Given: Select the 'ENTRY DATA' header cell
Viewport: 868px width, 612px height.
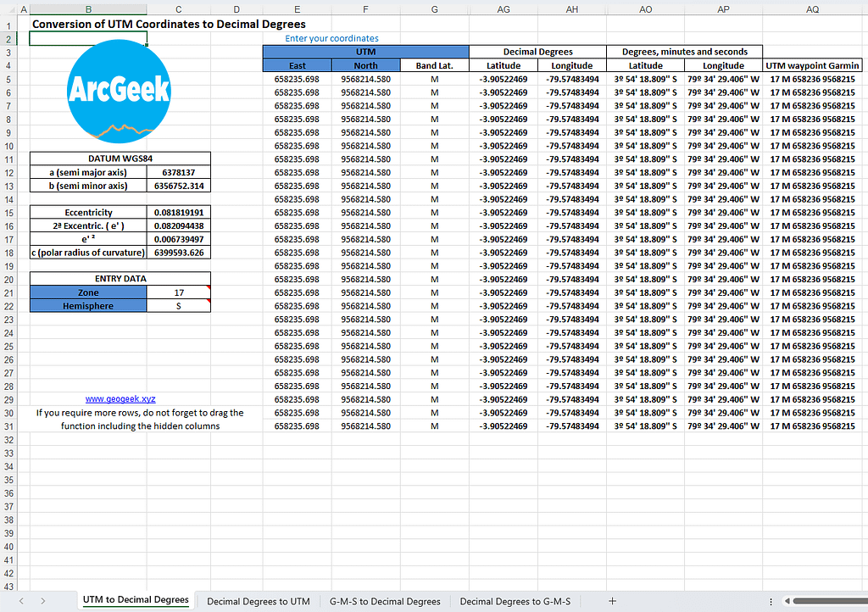Looking at the screenshot, I should (x=120, y=279).
